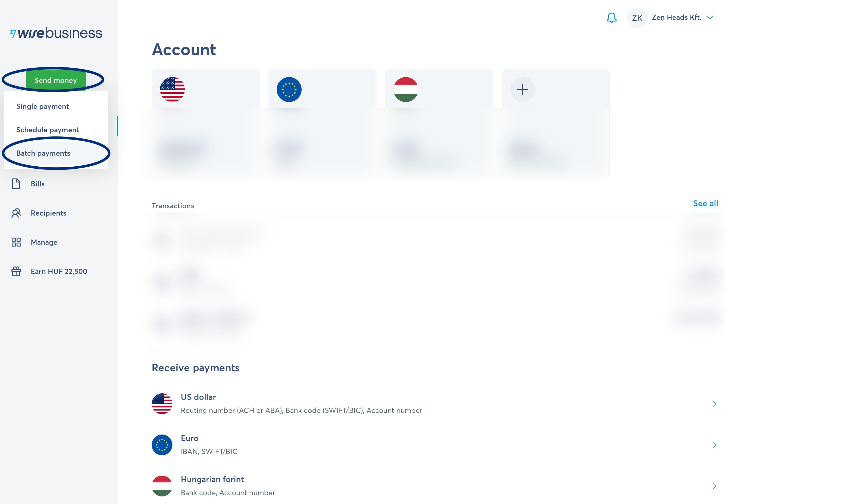Click the Manage grid icon
The width and height of the screenshot is (857, 504).
tap(16, 242)
